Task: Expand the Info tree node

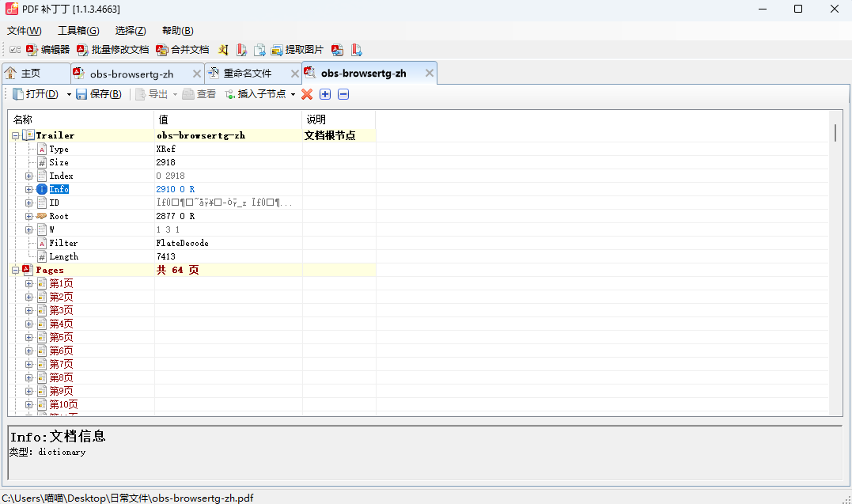Action: click(29, 189)
